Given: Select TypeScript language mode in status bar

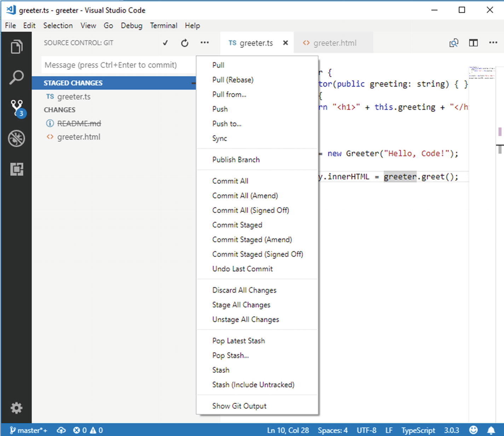Looking at the screenshot, I should [418, 430].
